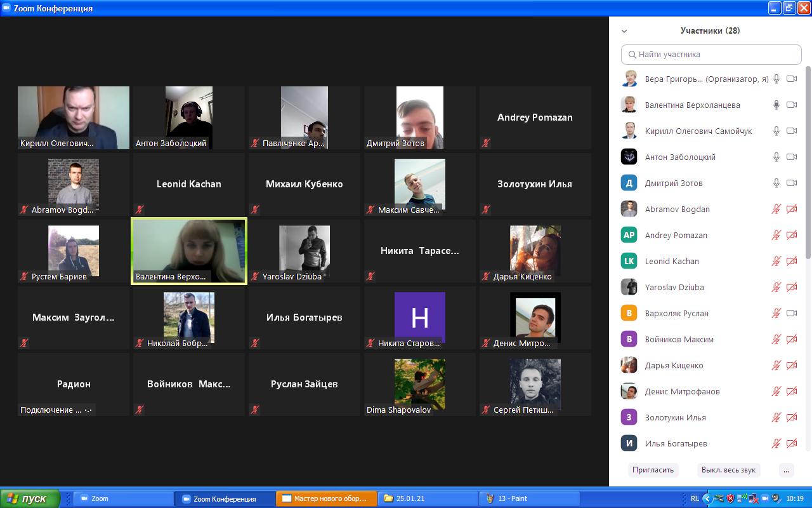Toggle muted microphone in Yaroslav Dziuba list row

(776, 287)
